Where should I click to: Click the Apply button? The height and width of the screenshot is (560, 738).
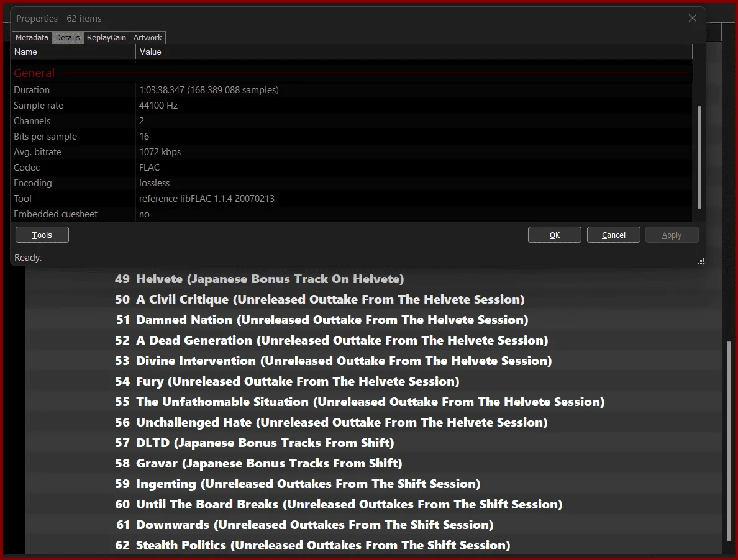(x=672, y=235)
